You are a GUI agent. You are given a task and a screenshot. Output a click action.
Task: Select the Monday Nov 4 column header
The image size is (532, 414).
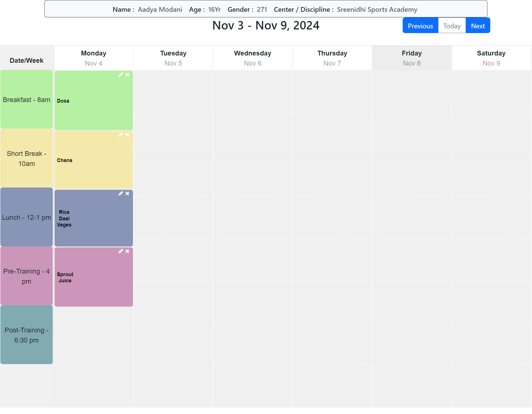point(94,58)
